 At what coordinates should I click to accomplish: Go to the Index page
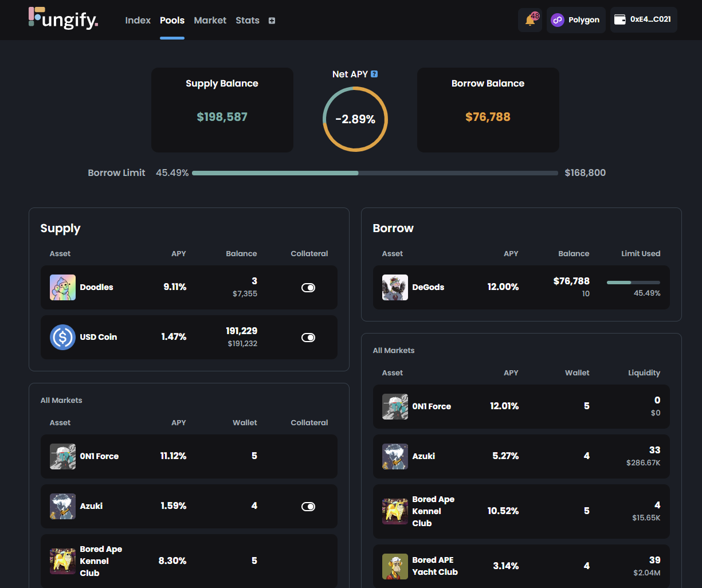click(x=138, y=20)
